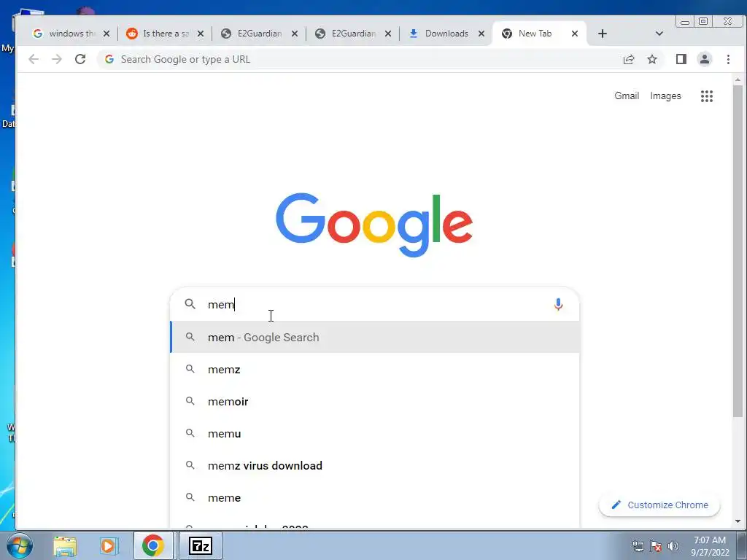Choose the 'memz' suggestion
747x560 pixels.
[x=375, y=369]
